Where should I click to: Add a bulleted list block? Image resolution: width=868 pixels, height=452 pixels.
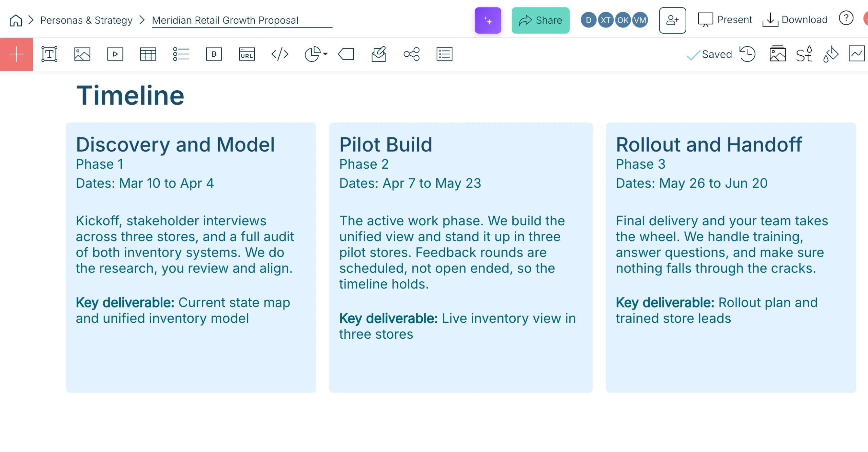point(181,54)
